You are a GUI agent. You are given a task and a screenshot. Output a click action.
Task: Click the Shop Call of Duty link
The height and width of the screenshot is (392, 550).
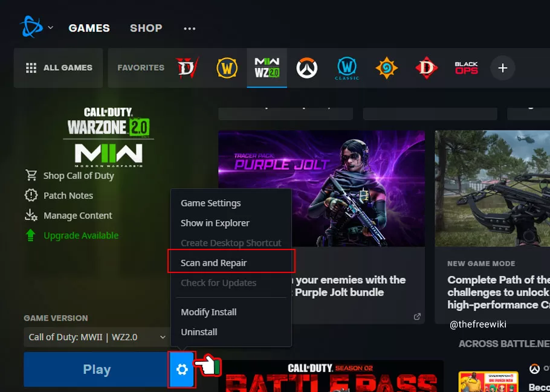(x=79, y=176)
